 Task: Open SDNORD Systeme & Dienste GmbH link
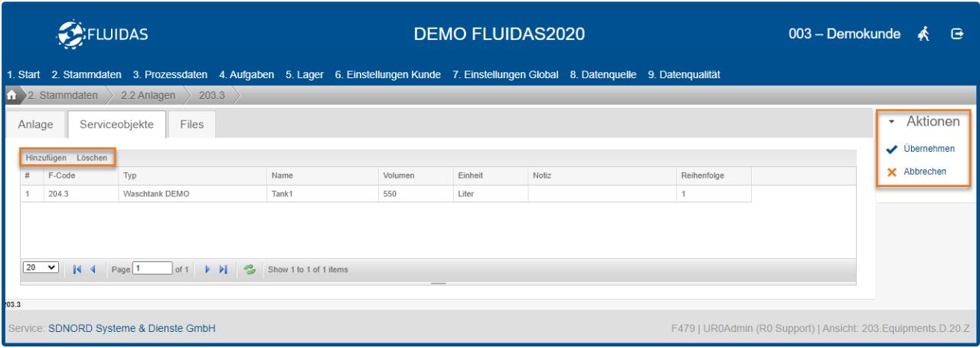point(132,328)
